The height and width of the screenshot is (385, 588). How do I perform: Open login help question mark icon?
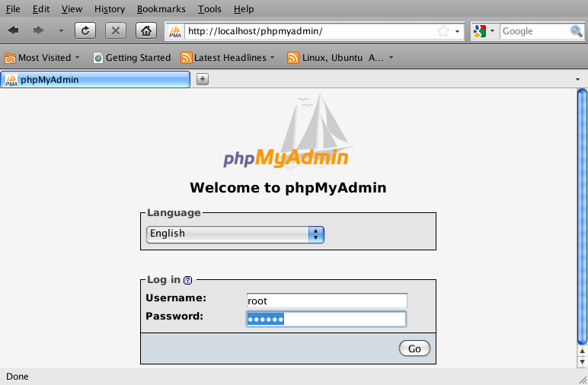coord(188,280)
